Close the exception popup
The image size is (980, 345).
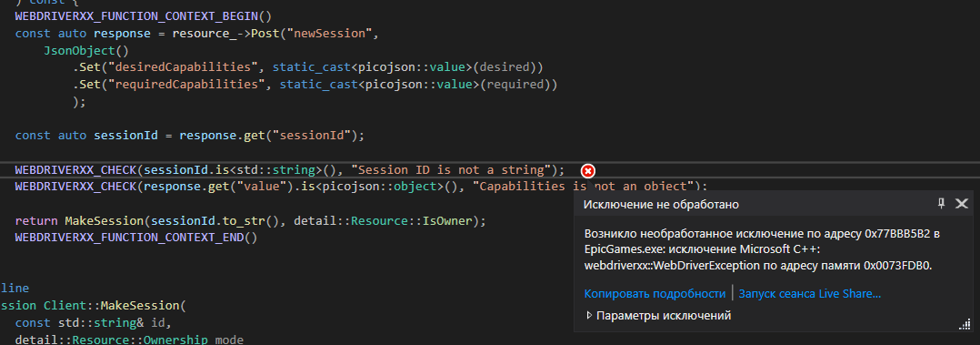962,204
